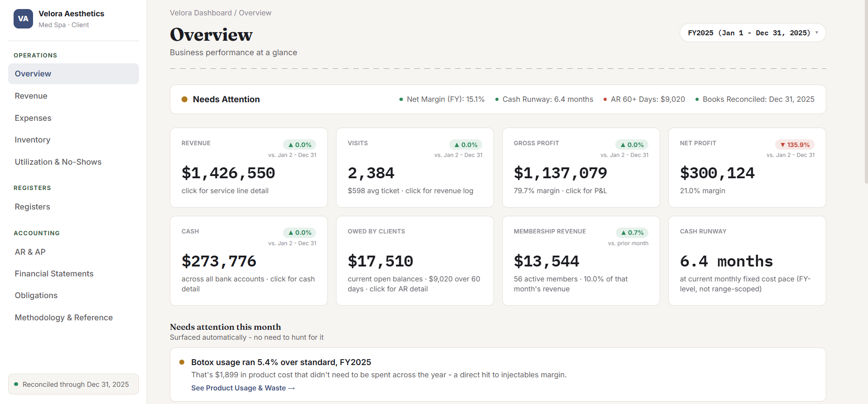Click the Net Profit 135.9% down badge
This screenshot has height=404, width=868.
coord(795,145)
